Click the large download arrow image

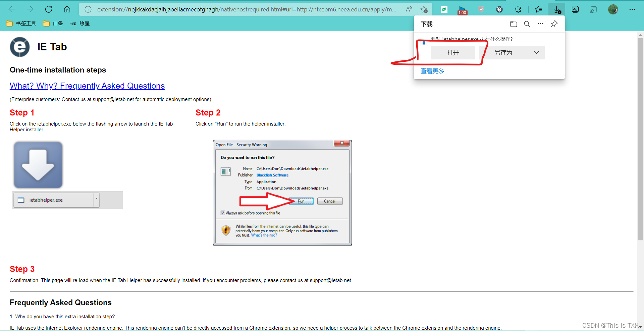pyautogui.click(x=38, y=165)
